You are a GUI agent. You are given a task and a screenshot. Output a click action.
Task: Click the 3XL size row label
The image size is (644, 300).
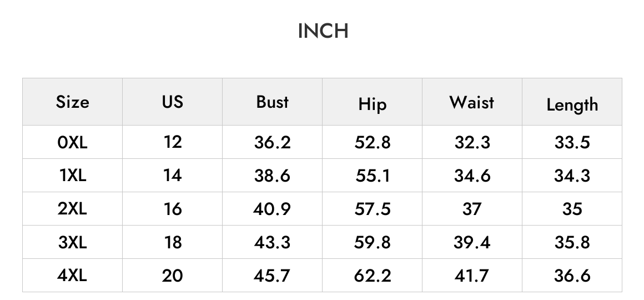pyautogui.click(x=72, y=242)
